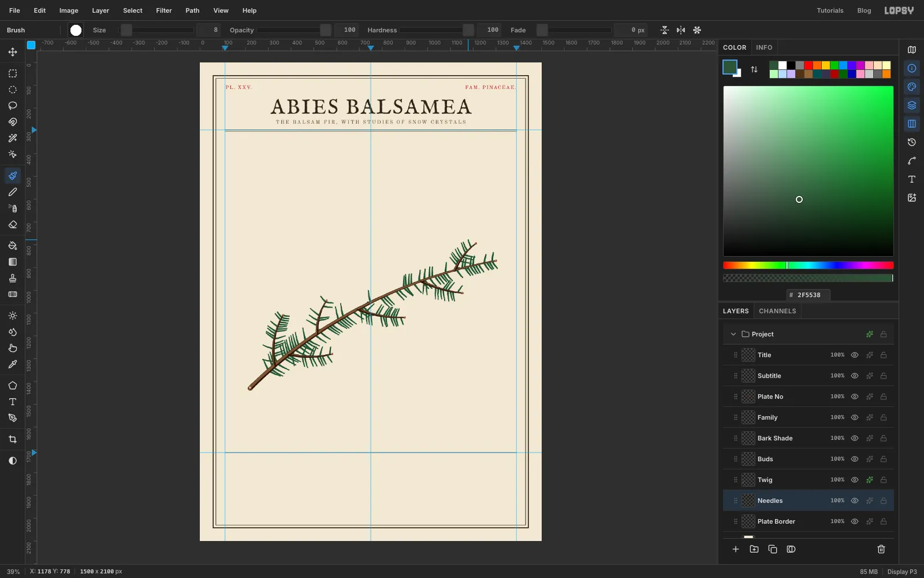
Task: Toggle visibility of Bark Shade layer
Action: pos(855,438)
